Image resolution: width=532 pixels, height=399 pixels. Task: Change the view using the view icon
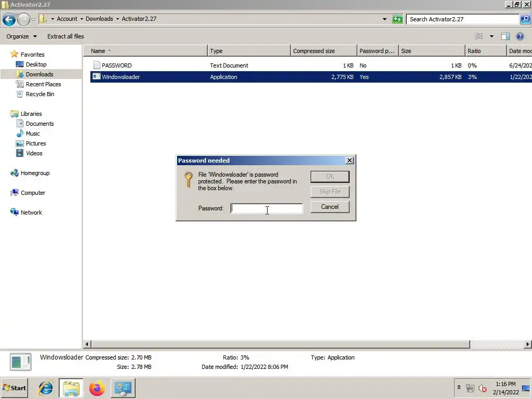pyautogui.click(x=478, y=36)
